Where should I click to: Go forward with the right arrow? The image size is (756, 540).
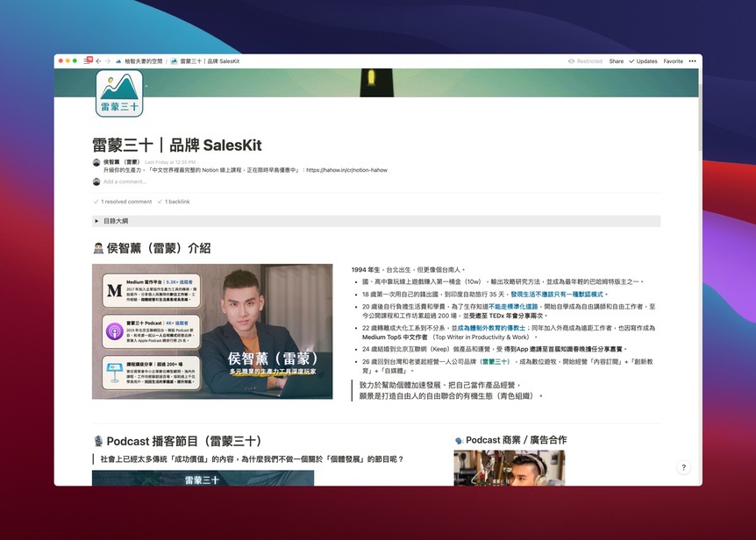click(x=108, y=61)
